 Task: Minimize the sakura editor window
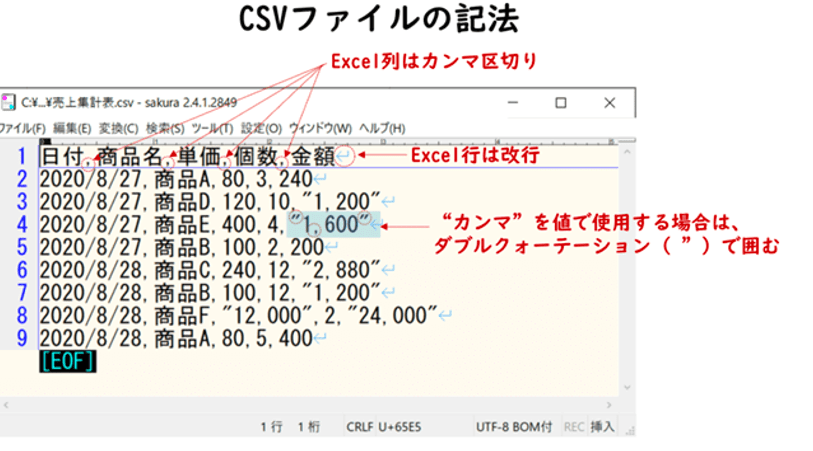[514, 103]
